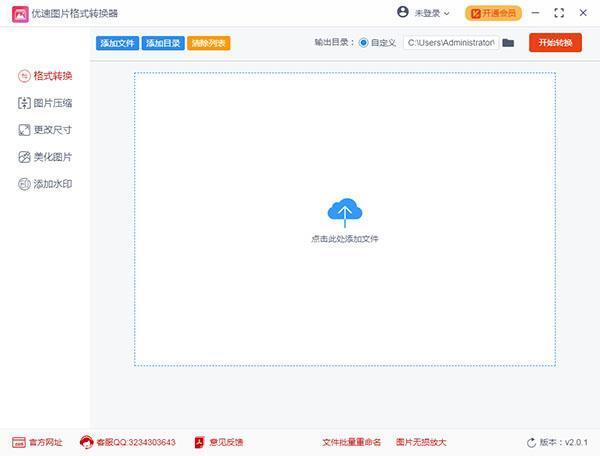The height and width of the screenshot is (456, 600).
Task: Open the 文件批量重命名 link
Action: pos(351,443)
